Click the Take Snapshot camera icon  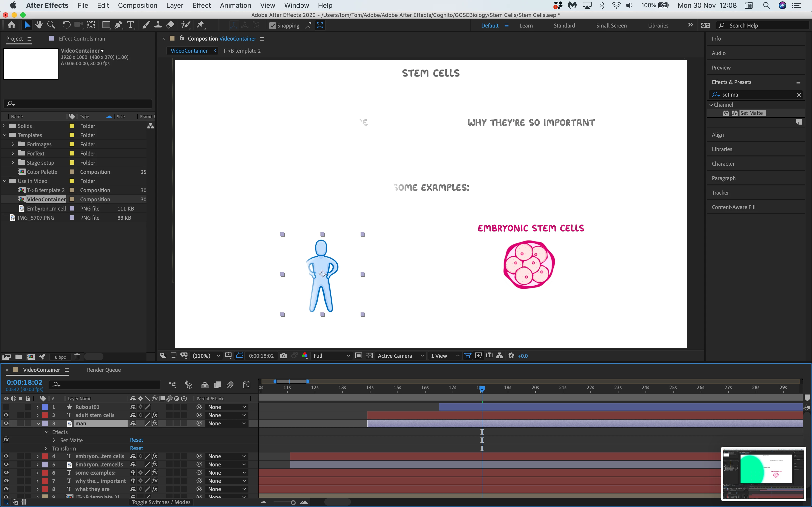(283, 356)
